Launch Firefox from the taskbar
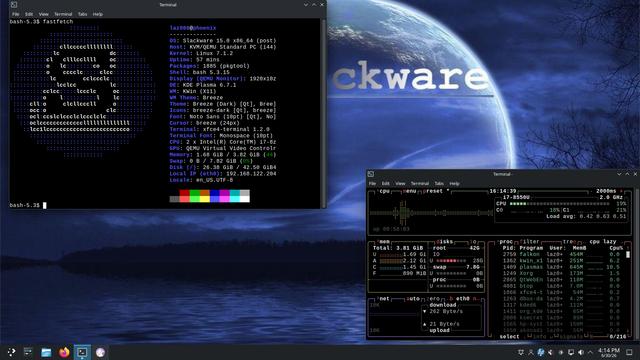 tap(64, 352)
